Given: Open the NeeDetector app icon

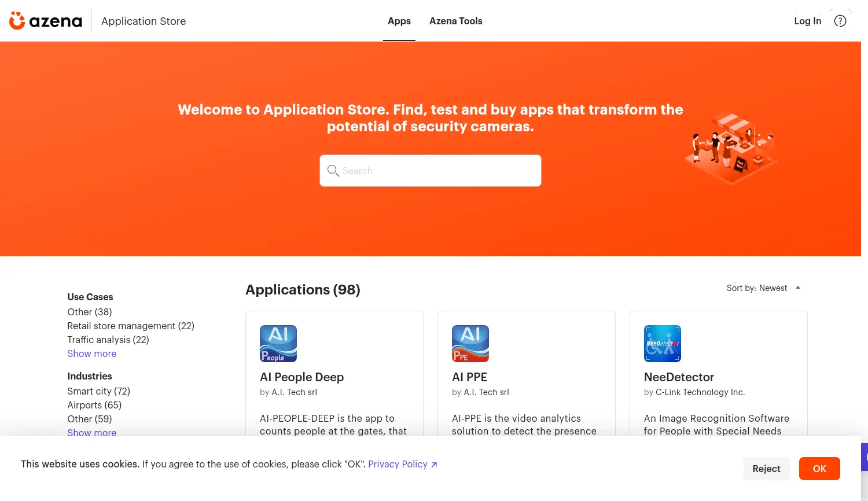Looking at the screenshot, I should point(662,344).
